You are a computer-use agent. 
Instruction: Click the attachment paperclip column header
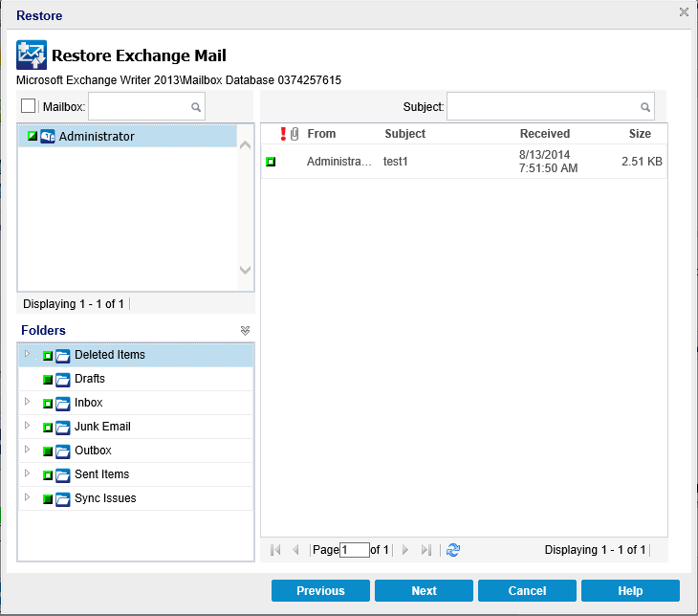tap(294, 134)
